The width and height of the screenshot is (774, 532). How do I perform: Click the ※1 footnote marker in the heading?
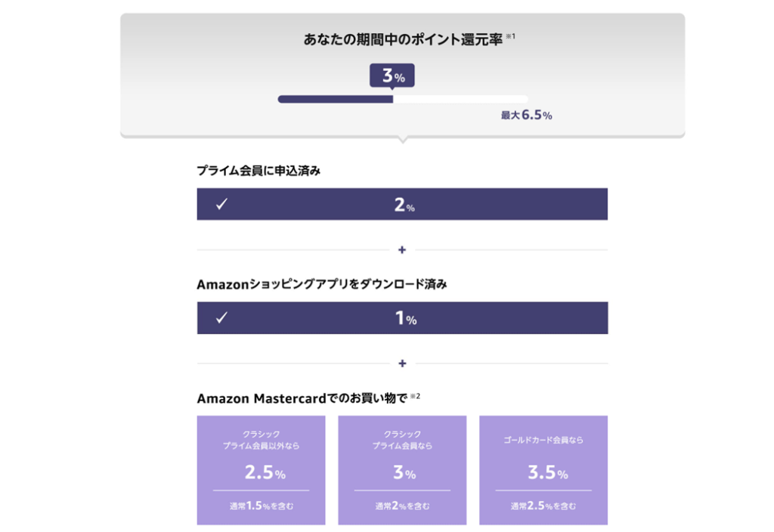[510, 36]
